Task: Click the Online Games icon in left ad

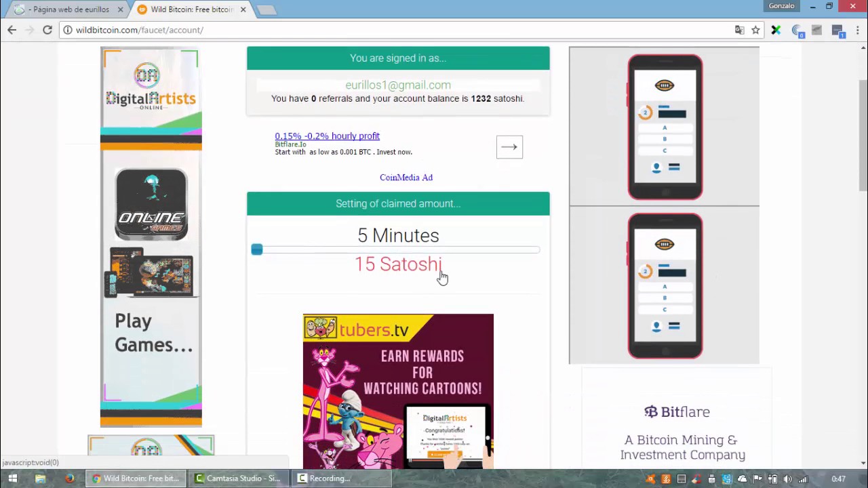Action: 151,204
